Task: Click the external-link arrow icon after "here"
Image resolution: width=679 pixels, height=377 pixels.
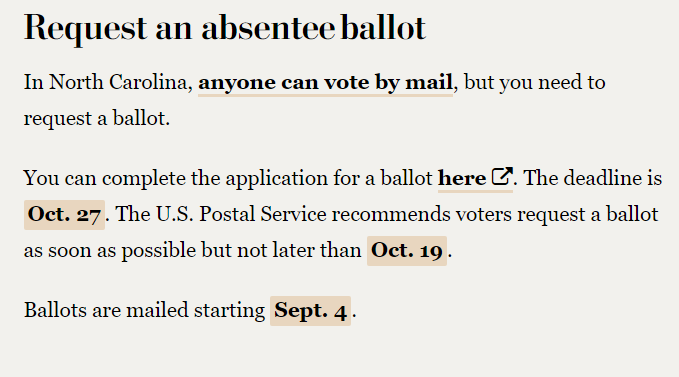Action: (x=502, y=176)
